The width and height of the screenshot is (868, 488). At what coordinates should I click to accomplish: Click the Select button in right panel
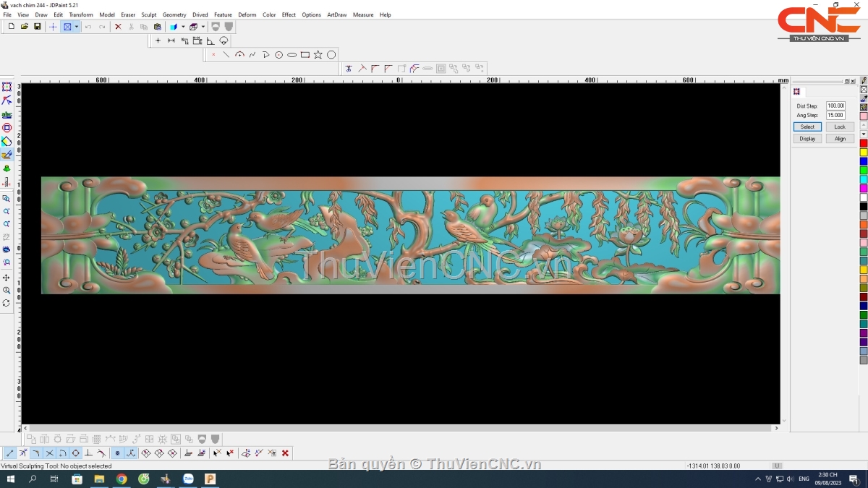(x=807, y=127)
